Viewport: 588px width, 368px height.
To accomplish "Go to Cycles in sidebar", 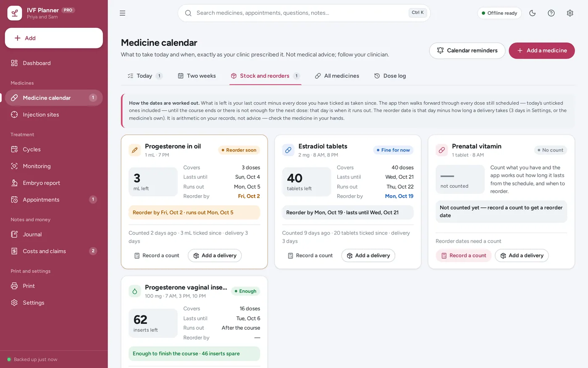I will tap(54, 149).
